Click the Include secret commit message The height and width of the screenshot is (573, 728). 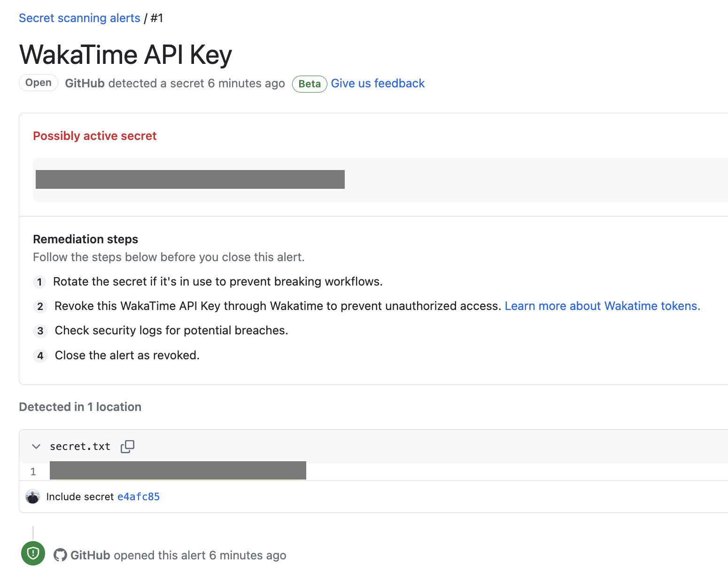point(80,496)
